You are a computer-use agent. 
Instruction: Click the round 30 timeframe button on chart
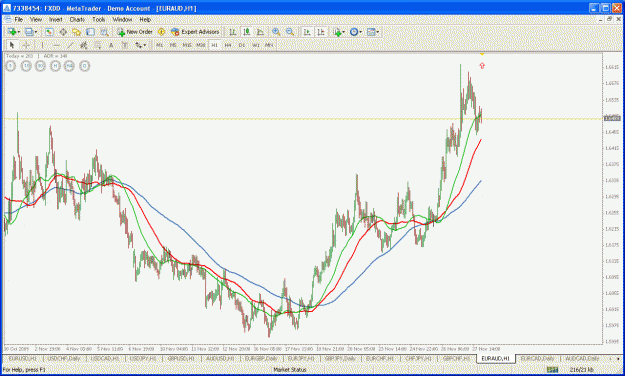point(40,66)
